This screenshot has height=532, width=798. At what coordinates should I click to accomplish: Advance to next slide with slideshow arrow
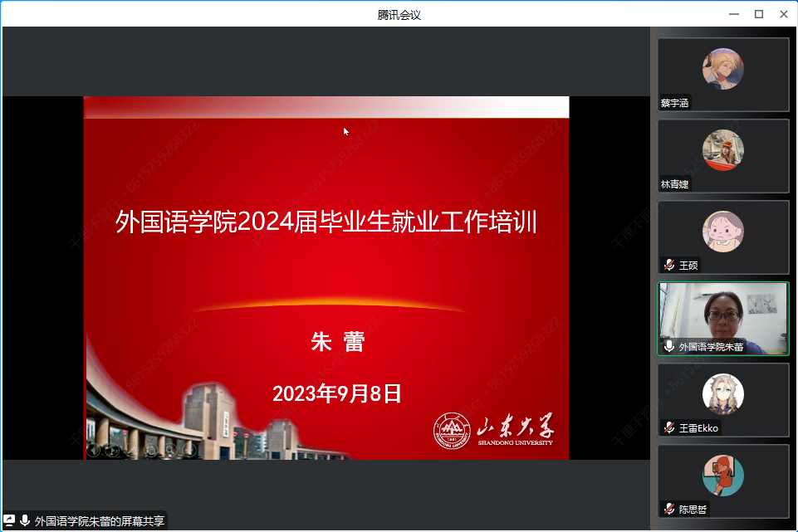point(113,450)
